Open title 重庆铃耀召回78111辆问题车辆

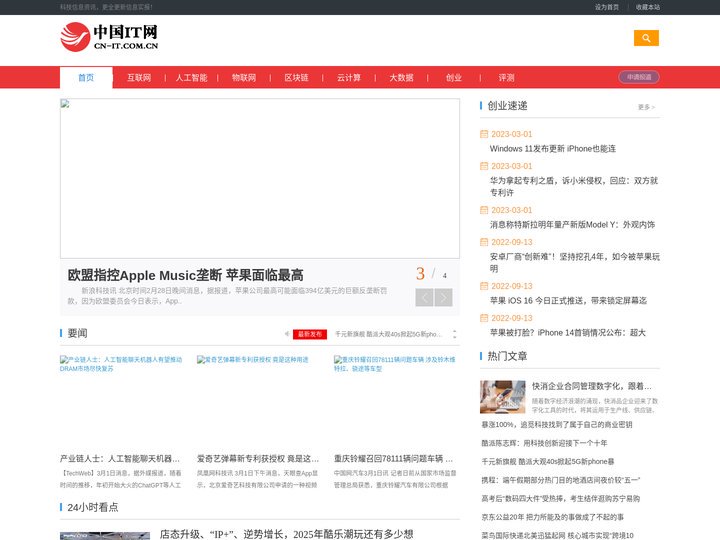tap(394, 459)
